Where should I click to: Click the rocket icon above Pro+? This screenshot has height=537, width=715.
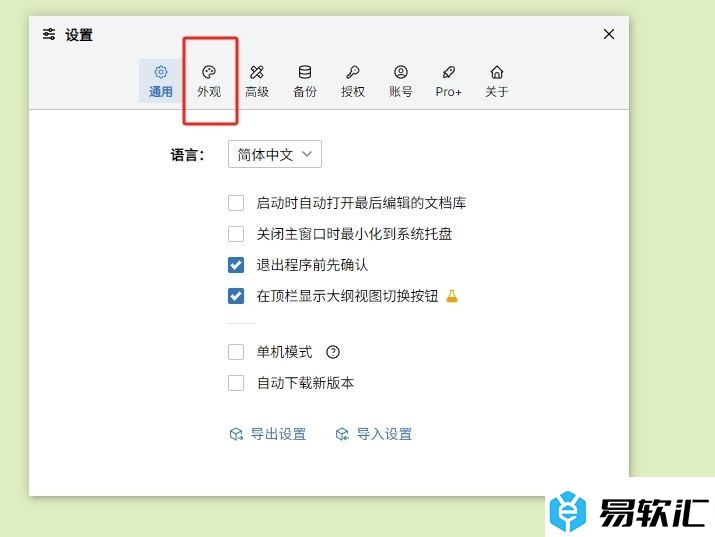[x=448, y=72]
